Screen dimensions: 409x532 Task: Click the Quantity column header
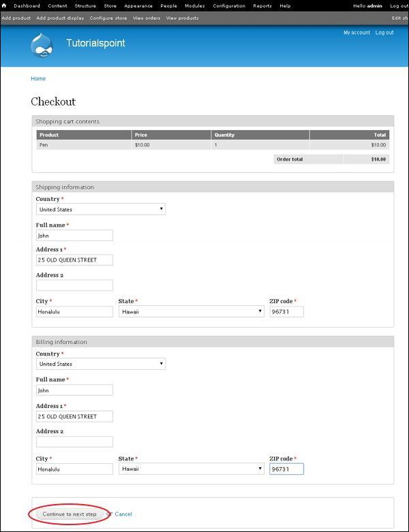tap(260, 135)
